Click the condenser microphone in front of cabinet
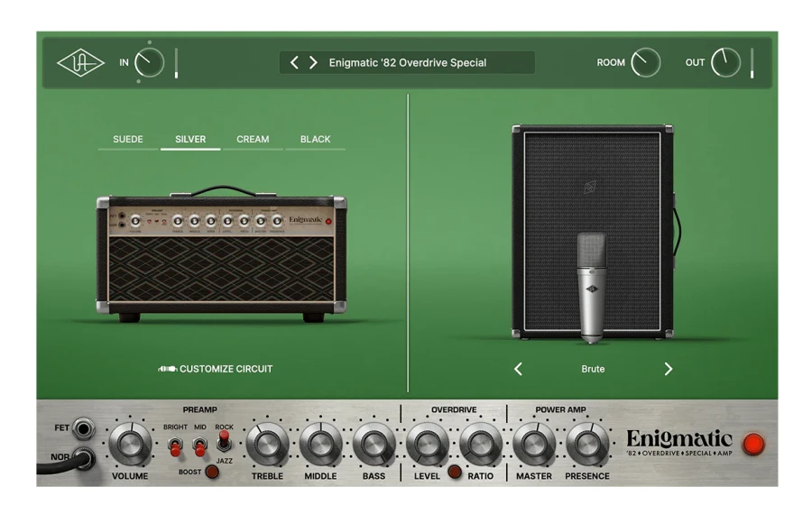The height and width of the screenshot is (514, 812). pyautogui.click(x=591, y=288)
